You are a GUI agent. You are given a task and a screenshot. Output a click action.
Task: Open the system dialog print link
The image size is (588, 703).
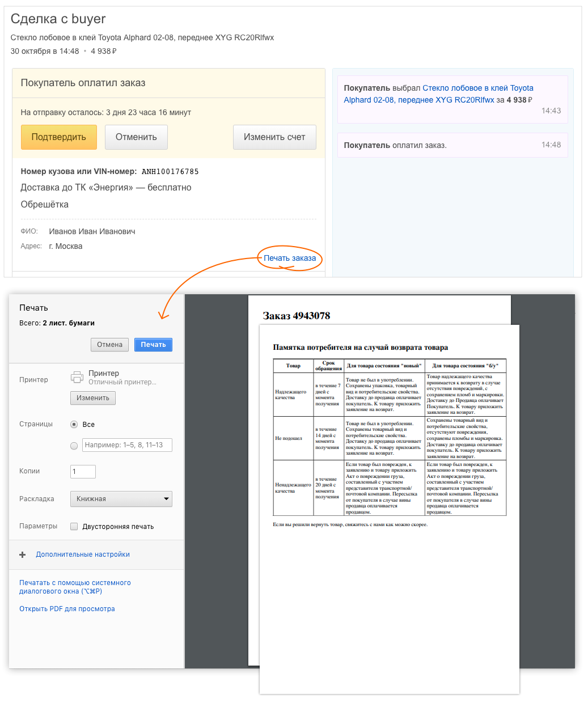point(75,587)
